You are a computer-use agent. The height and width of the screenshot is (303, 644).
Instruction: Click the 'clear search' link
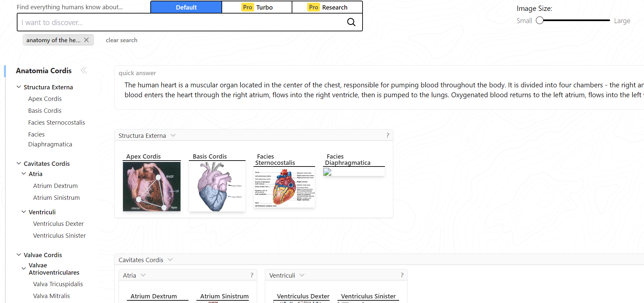tap(121, 40)
